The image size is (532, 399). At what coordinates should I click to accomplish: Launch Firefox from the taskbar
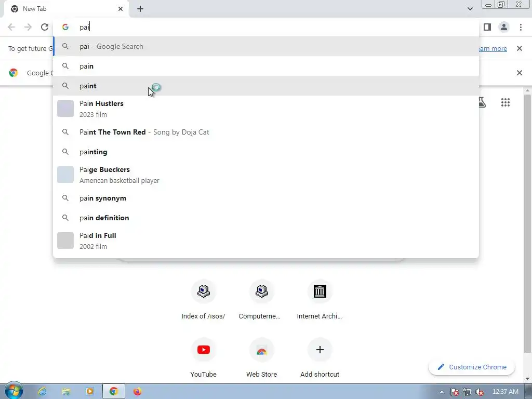137,392
